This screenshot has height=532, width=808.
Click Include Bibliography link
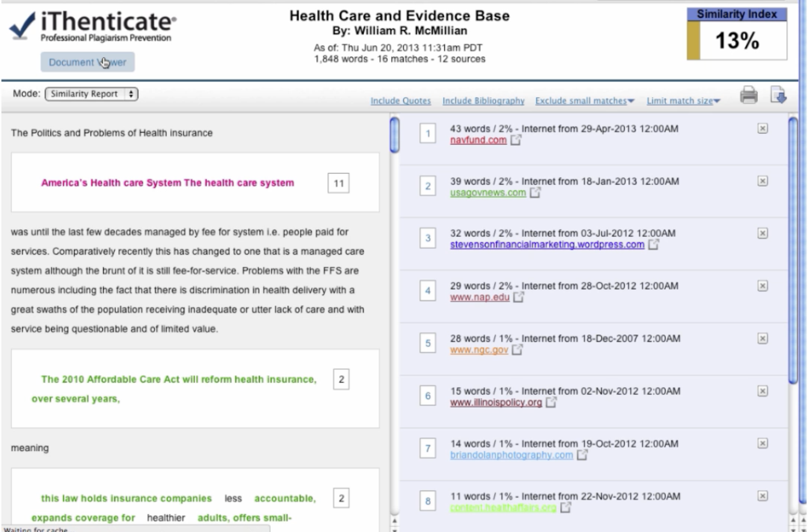(483, 101)
